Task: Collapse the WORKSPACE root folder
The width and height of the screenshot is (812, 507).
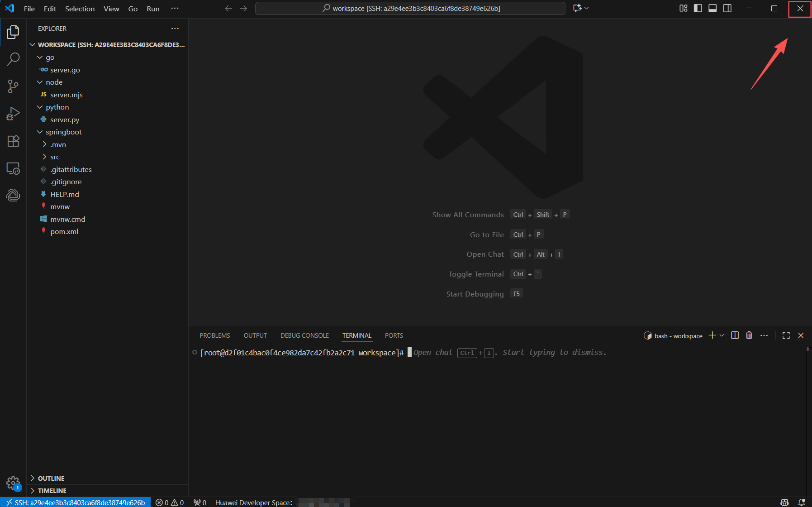Action: [x=108, y=45]
